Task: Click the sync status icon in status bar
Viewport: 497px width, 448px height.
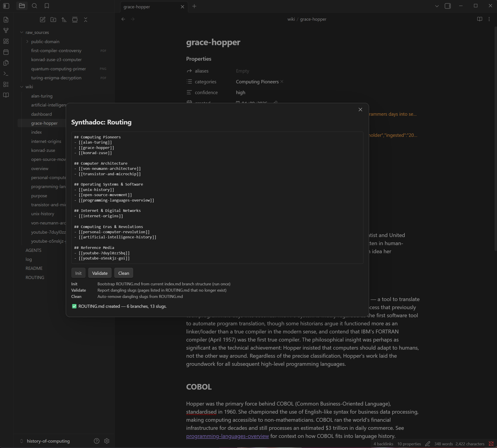Action: tap(491, 444)
